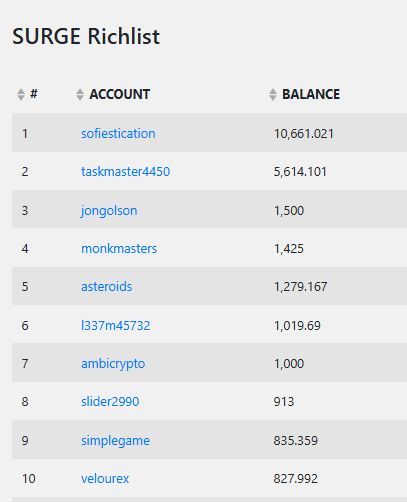Sort by rank number arrows icon
Viewport: 407px width, 502px height.
coord(21,95)
